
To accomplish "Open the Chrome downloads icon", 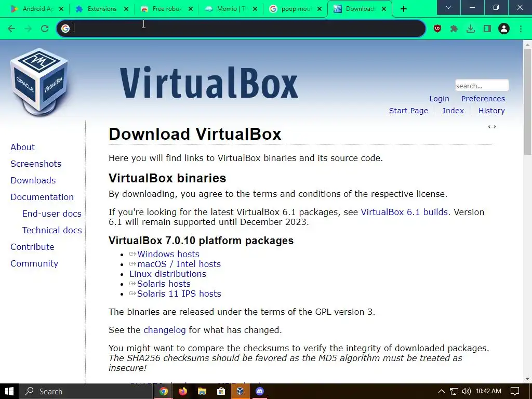I will click(x=471, y=29).
